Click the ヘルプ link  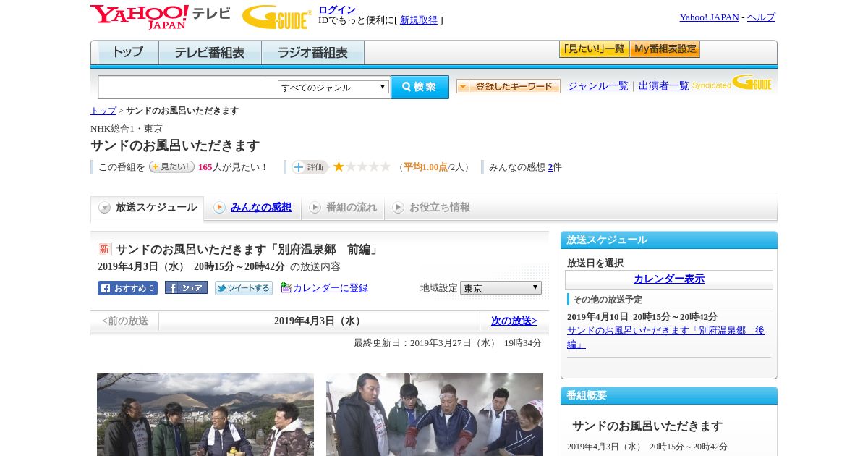(x=761, y=17)
